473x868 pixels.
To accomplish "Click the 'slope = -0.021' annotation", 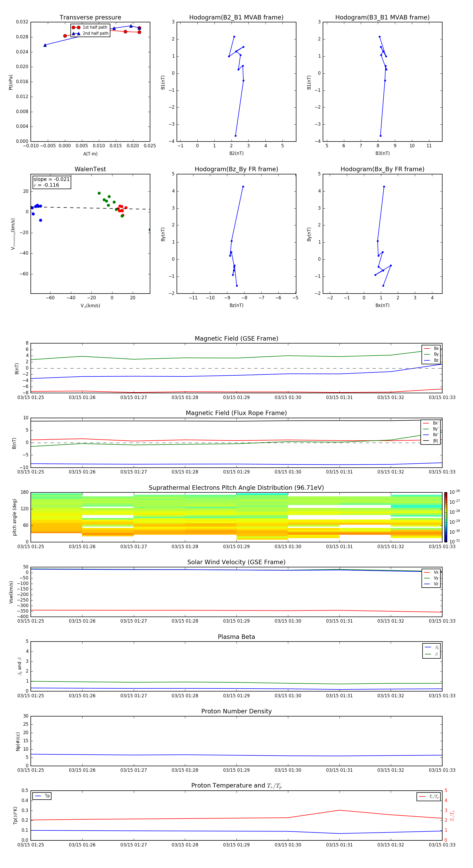I will pos(52,179).
